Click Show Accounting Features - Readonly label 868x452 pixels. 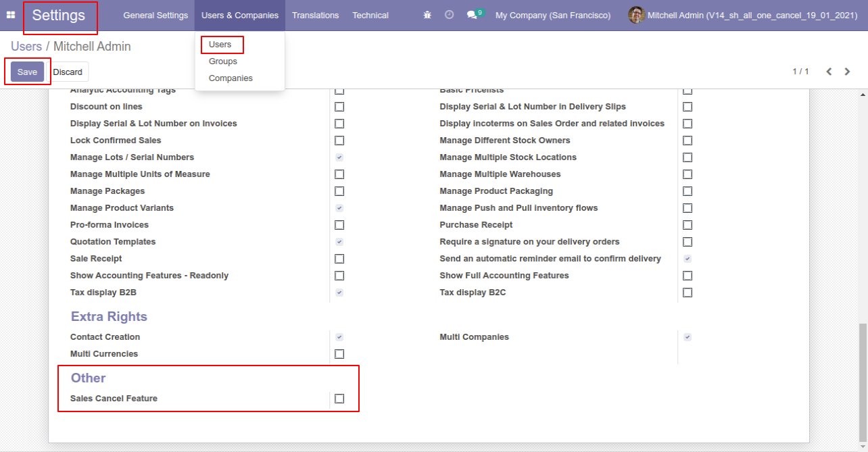149,276
